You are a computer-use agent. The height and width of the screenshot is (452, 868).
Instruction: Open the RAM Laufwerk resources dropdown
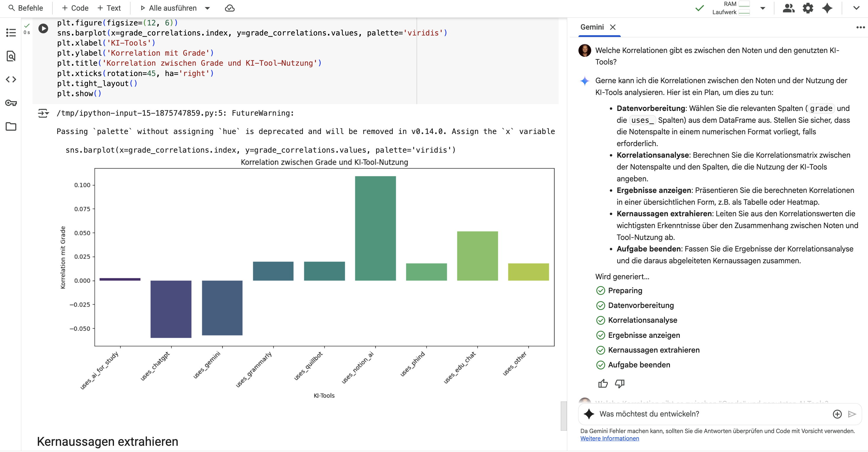click(763, 8)
